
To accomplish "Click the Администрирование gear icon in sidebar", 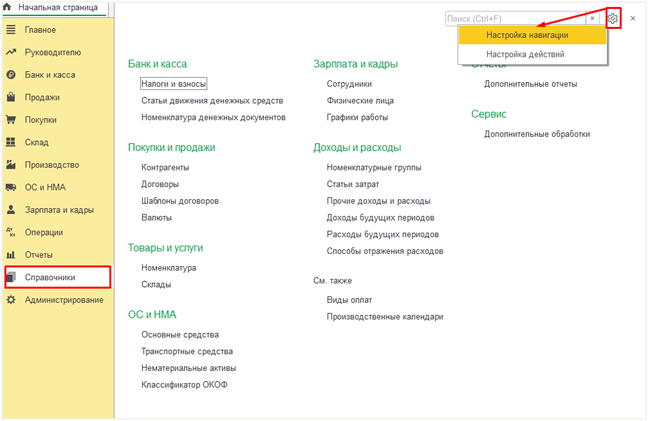I will coord(11,300).
